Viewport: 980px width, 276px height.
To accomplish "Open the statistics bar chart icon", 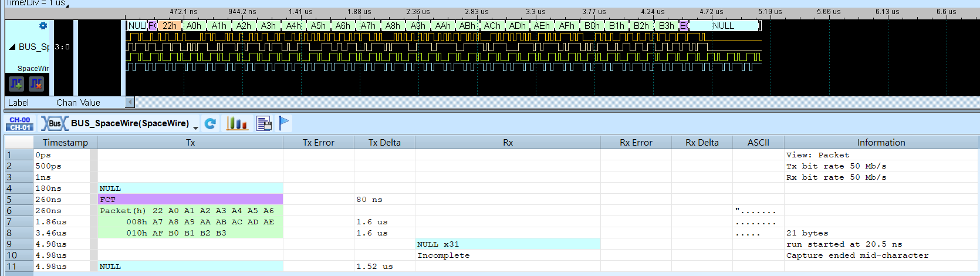I will pos(237,123).
